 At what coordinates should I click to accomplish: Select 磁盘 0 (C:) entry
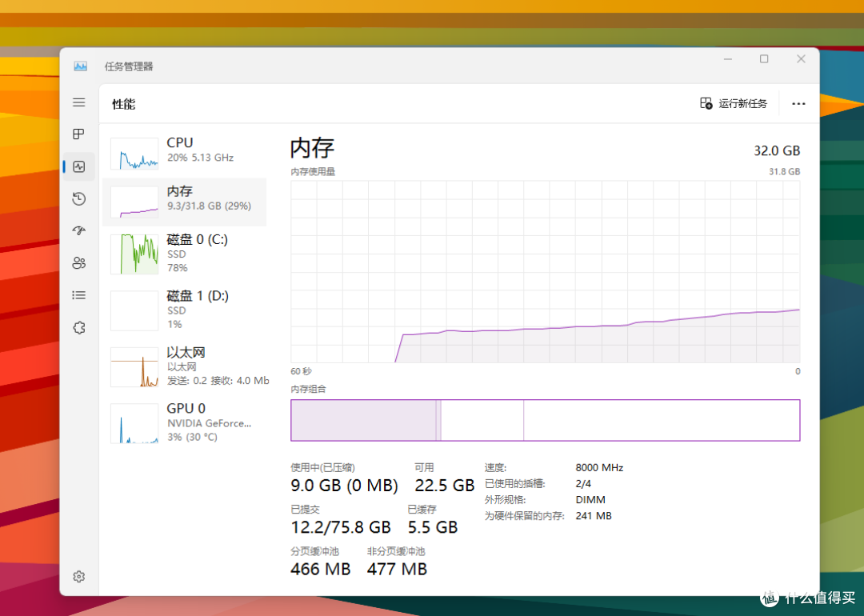click(184, 253)
